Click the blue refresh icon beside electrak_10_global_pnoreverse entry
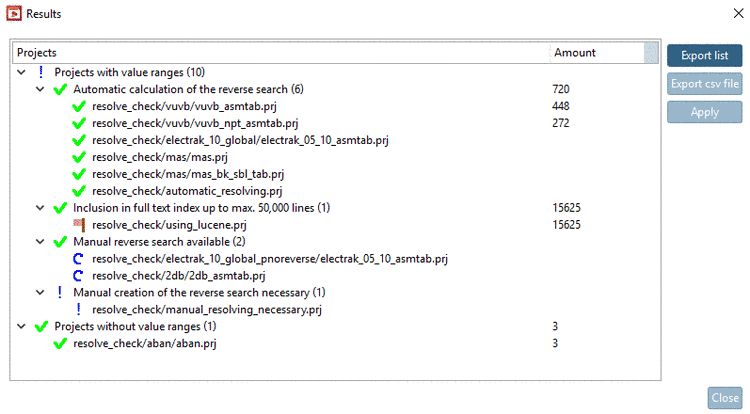This screenshot has height=414, width=750. pyautogui.click(x=79, y=259)
